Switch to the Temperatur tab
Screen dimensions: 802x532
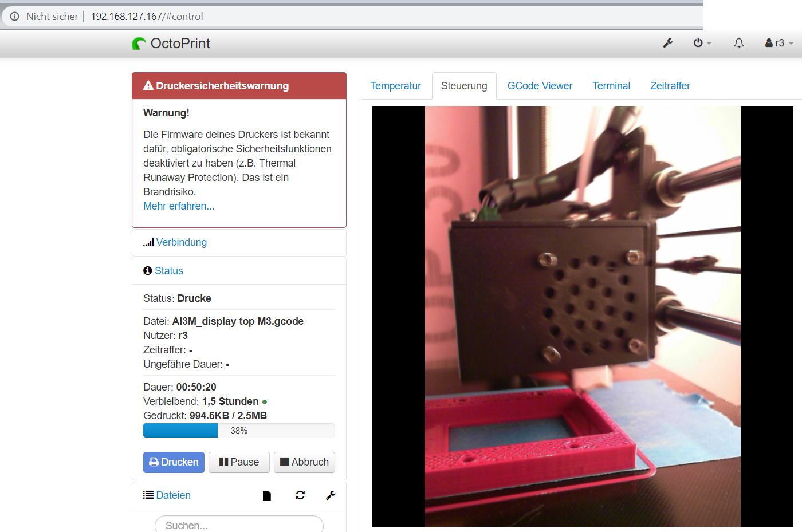[395, 85]
